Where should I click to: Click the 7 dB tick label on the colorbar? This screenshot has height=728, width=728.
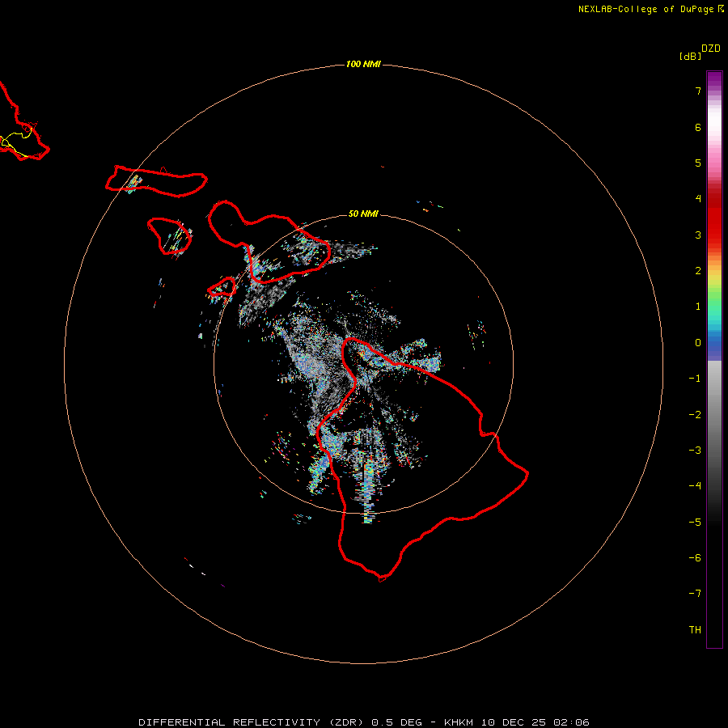[x=698, y=91]
